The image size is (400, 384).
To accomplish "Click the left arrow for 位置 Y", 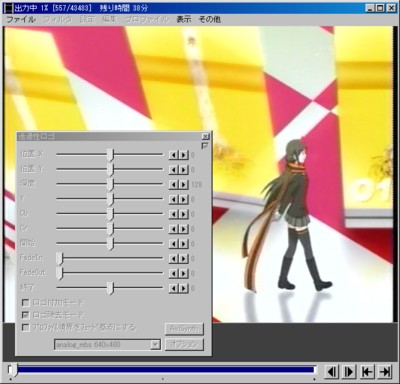I will click(x=174, y=170).
